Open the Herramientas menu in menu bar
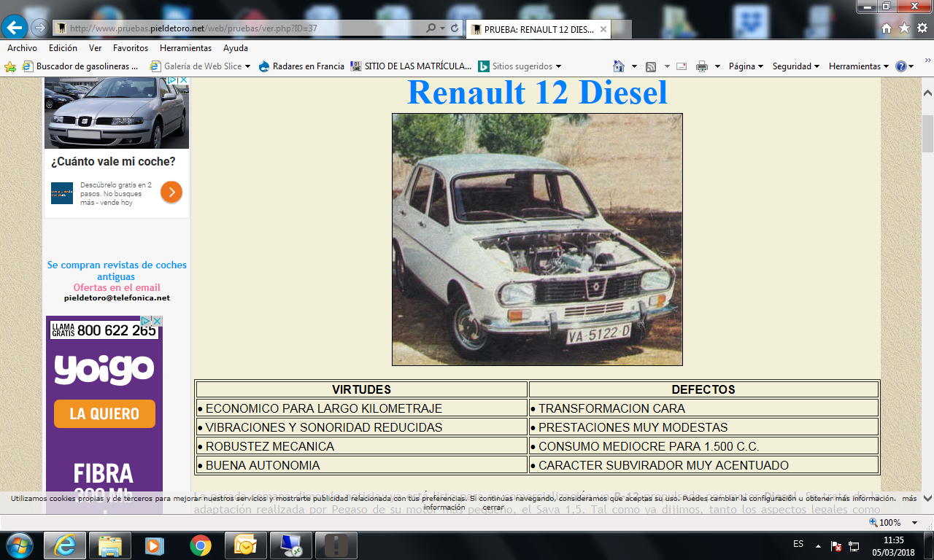 coord(185,48)
